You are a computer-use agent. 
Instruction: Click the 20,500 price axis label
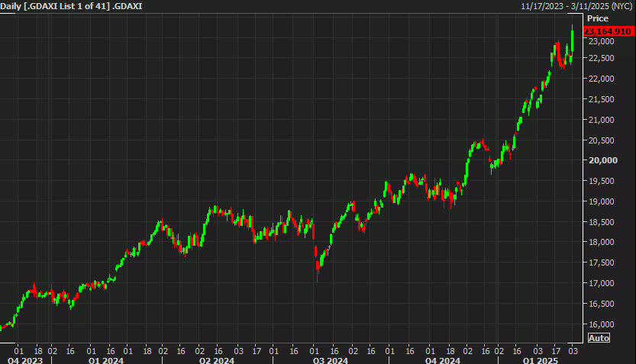click(601, 140)
